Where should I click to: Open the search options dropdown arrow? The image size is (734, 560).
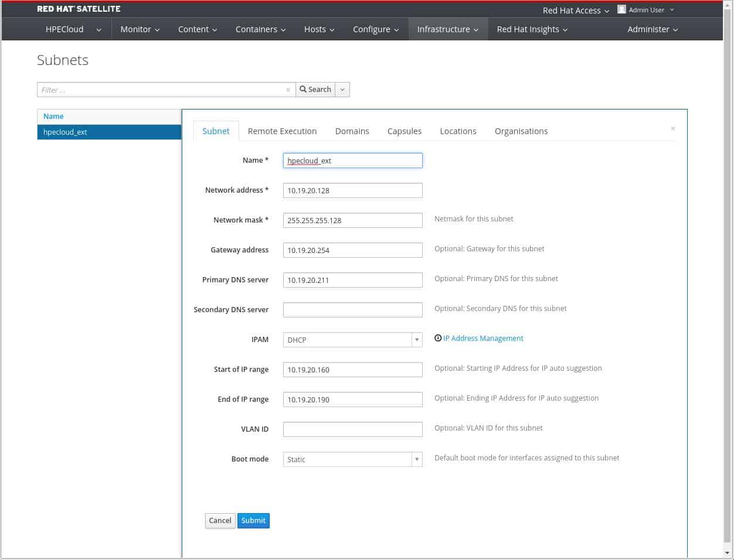[342, 90]
